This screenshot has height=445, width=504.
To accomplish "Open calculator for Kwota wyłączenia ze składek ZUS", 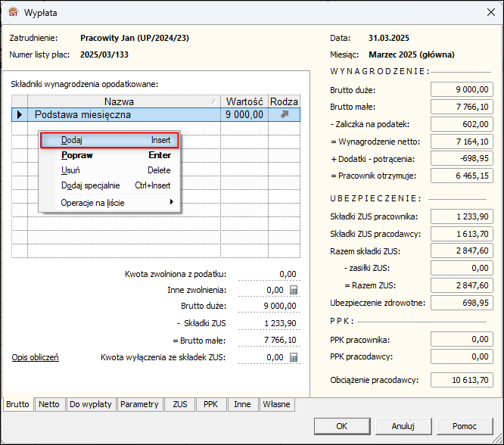I will click(294, 357).
